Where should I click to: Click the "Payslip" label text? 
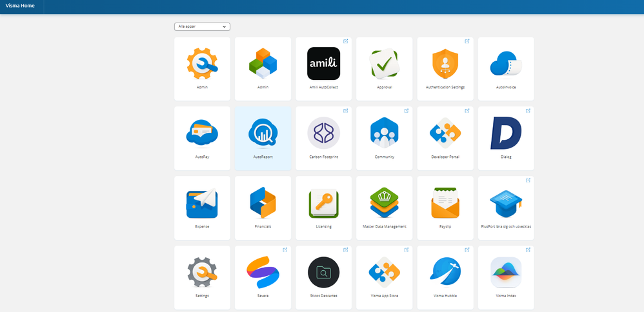(445, 227)
